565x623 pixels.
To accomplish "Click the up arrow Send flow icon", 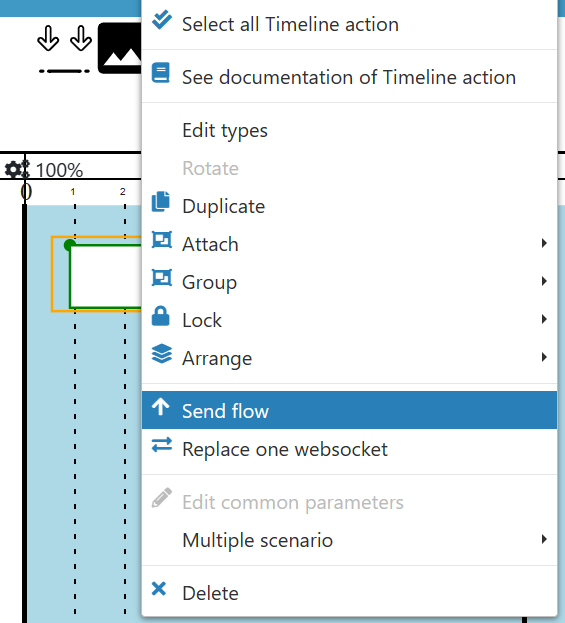I will 161,406.
